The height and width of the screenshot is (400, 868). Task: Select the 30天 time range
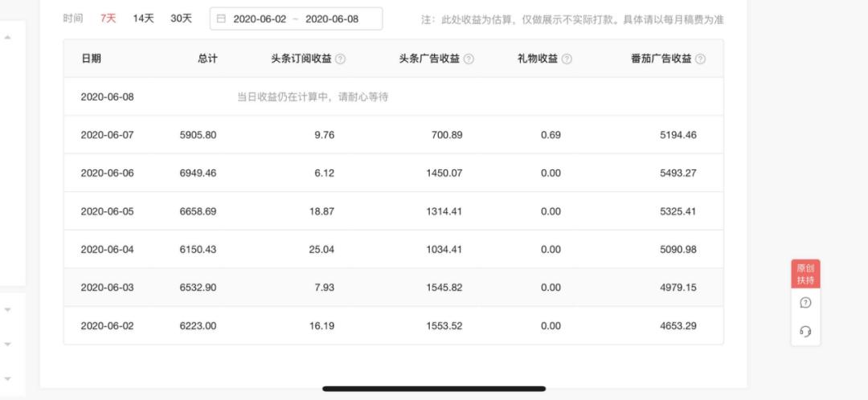(181, 18)
